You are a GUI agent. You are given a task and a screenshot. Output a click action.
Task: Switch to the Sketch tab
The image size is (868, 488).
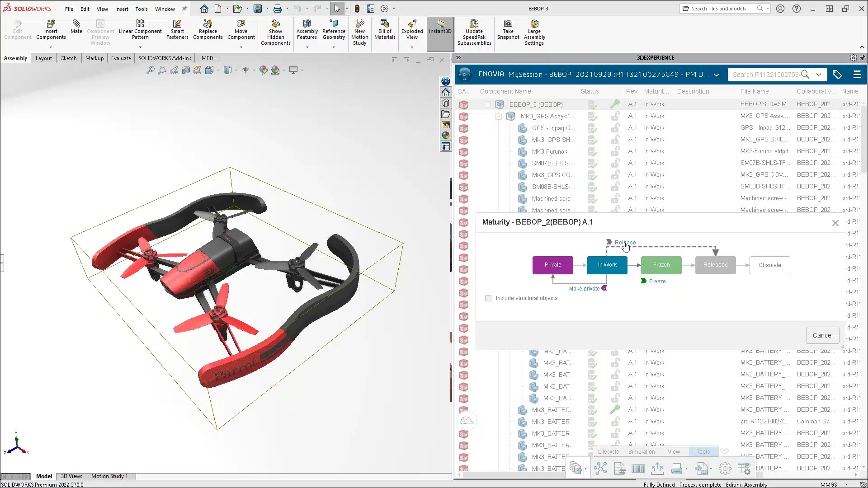tap(68, 58)
